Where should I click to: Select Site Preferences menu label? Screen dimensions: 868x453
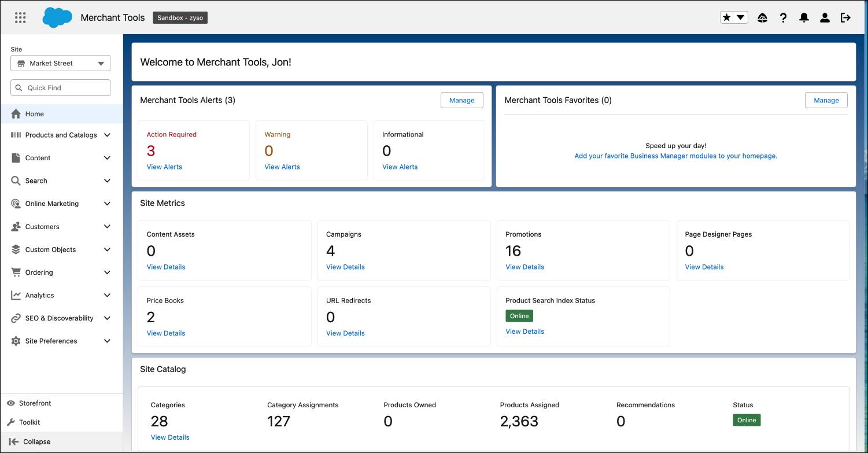(51, 341)
